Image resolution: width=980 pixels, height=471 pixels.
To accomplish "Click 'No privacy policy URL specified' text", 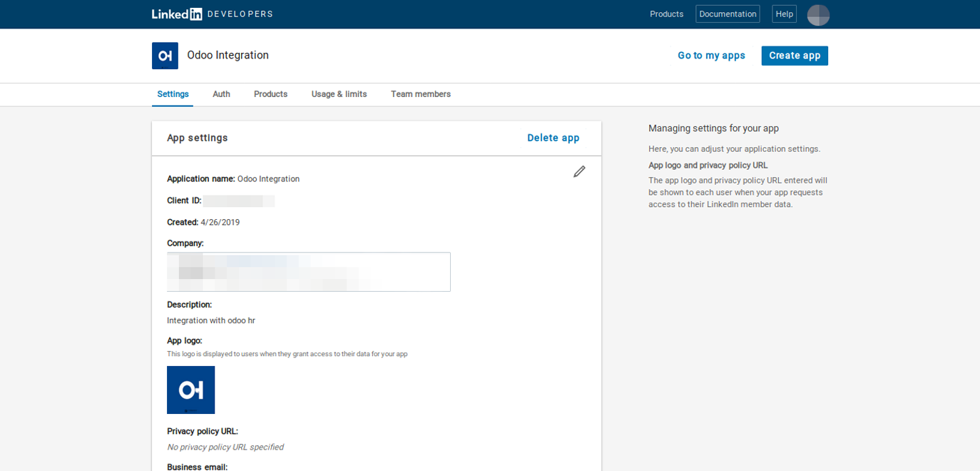I will 225,447.
